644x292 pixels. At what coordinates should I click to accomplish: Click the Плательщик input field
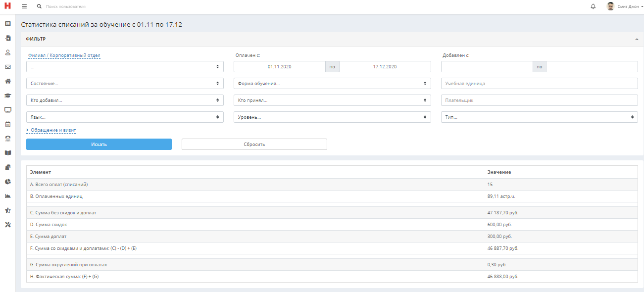pyautogui.click(x=540, y=100)
